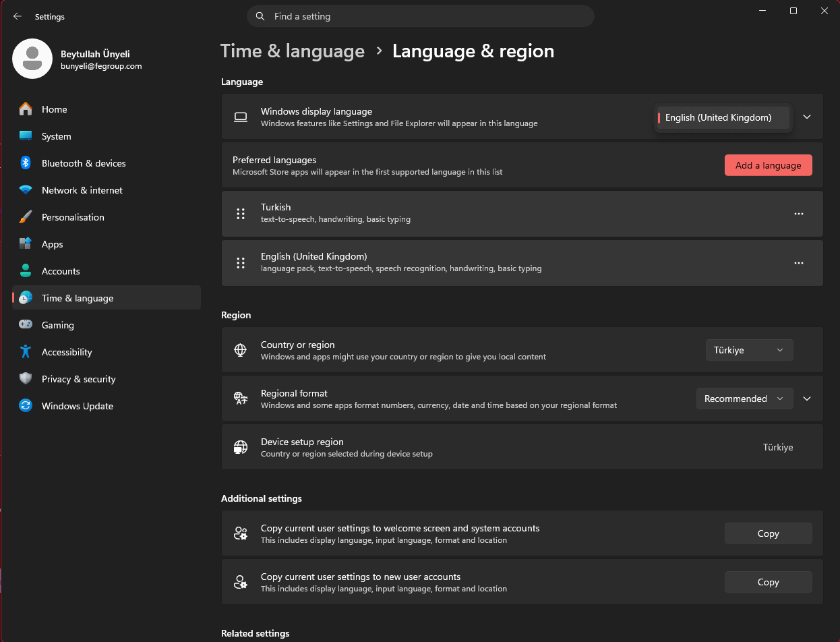Click the Accounts person icon in the sidebar
The height and width of the screenshot is (642, 840).
tap(26, 271)
